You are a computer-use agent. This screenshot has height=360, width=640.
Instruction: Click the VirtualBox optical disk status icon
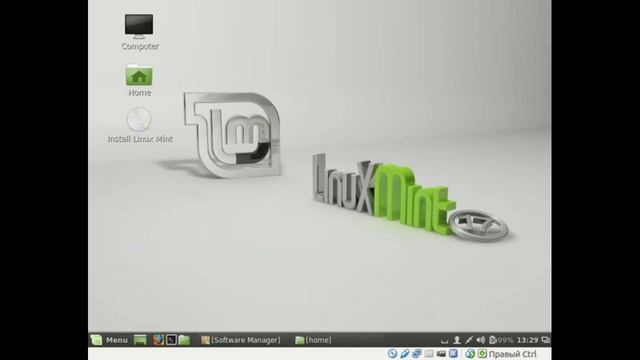pyautogui.click(x=392, y=353)
